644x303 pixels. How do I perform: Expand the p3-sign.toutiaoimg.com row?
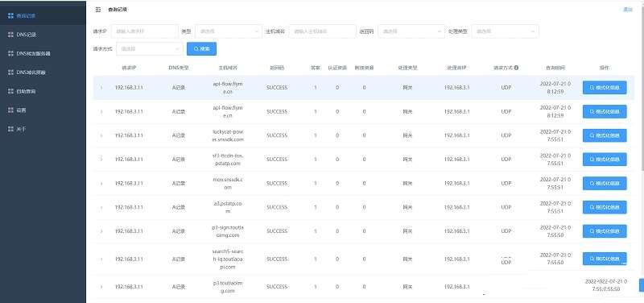[101, 231]
